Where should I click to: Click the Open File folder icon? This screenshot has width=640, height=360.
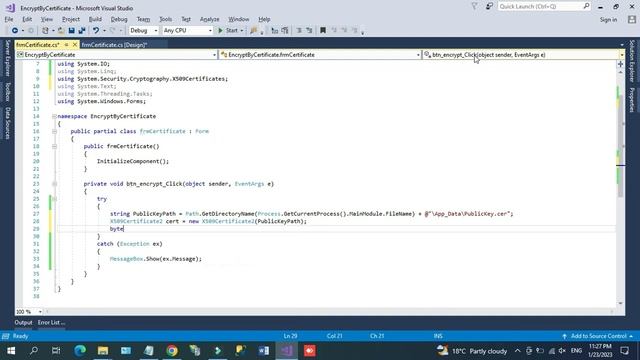click(x=61, y=31)
